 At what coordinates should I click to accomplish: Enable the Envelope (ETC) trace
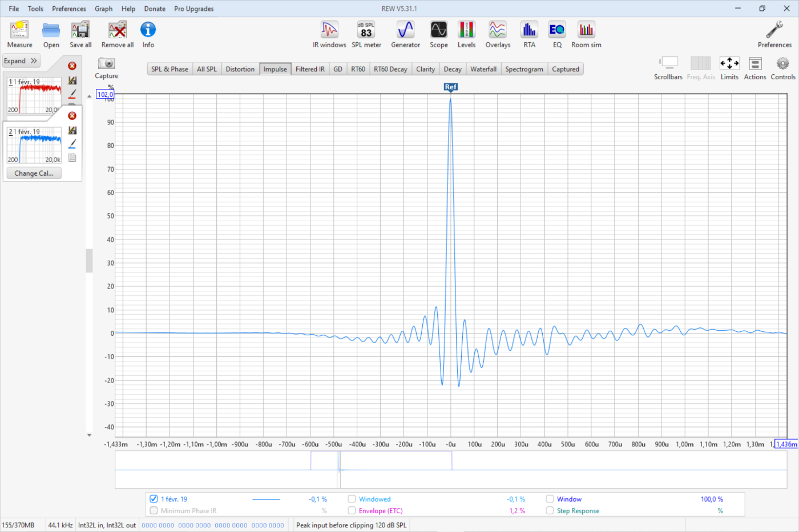coord(352,511)
